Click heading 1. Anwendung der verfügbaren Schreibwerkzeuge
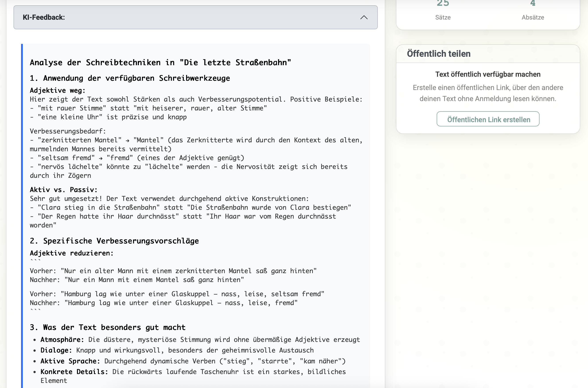 coord(130,78)
